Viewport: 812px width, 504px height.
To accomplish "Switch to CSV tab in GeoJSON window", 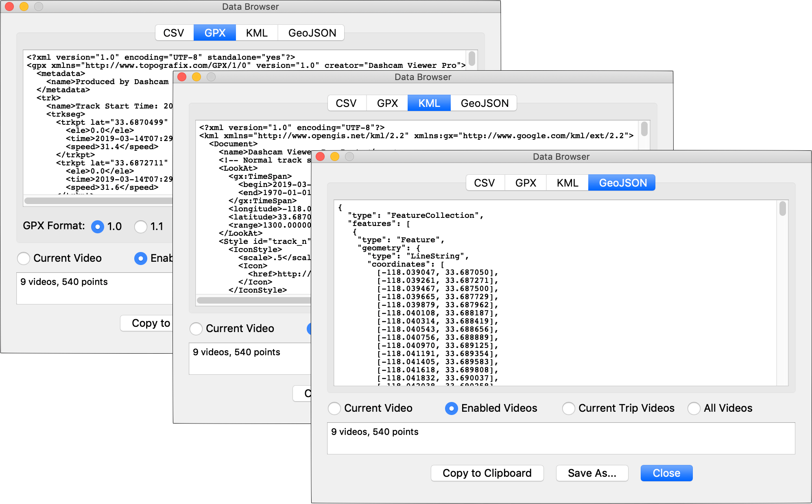I will pyautogui.click(x=485, y=183).
